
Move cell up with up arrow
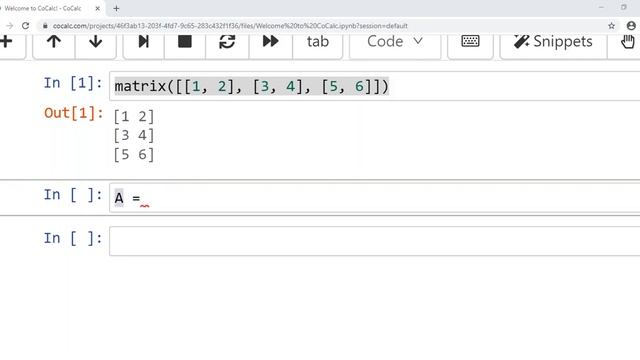coord(54,42)
